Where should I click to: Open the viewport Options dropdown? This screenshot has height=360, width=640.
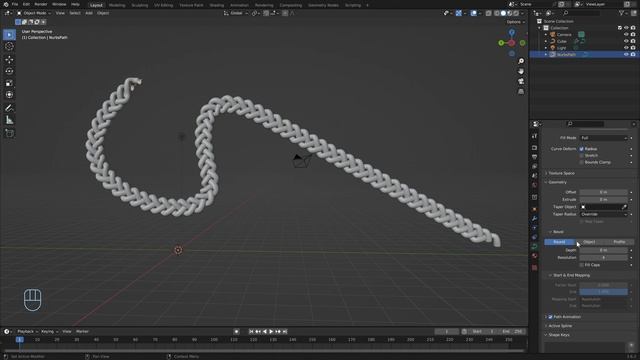[x=516, y=22]
